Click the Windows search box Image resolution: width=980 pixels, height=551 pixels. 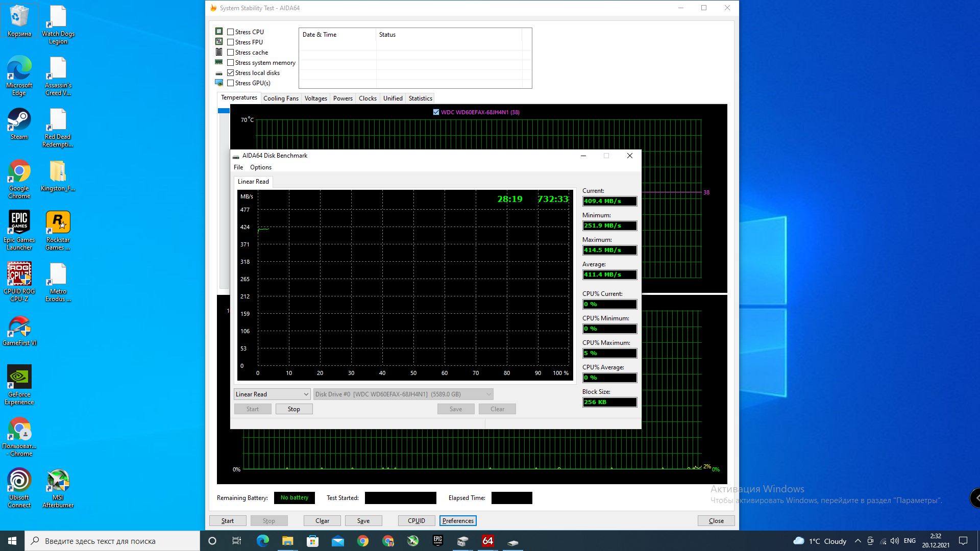pos(112,541)
